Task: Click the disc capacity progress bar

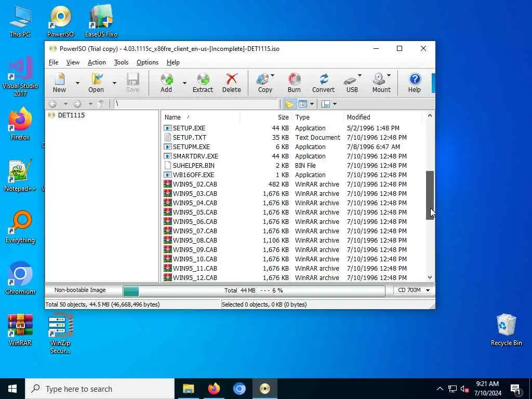Action: [254, 290]
